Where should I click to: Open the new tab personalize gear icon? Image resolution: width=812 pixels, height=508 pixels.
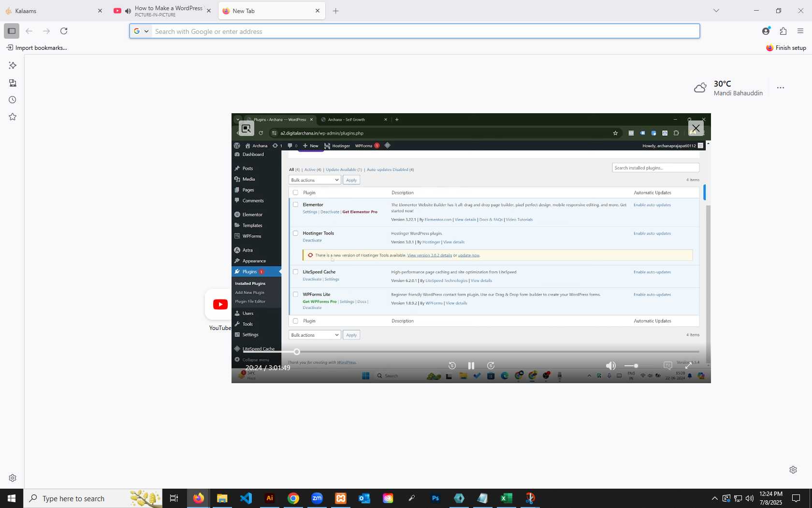coord(793,470)
